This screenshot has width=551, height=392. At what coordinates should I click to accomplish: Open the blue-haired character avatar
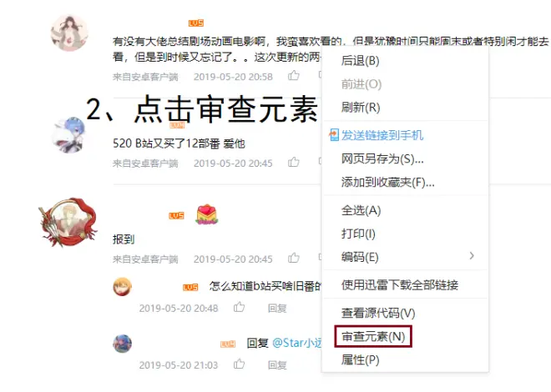pos(68,135)
